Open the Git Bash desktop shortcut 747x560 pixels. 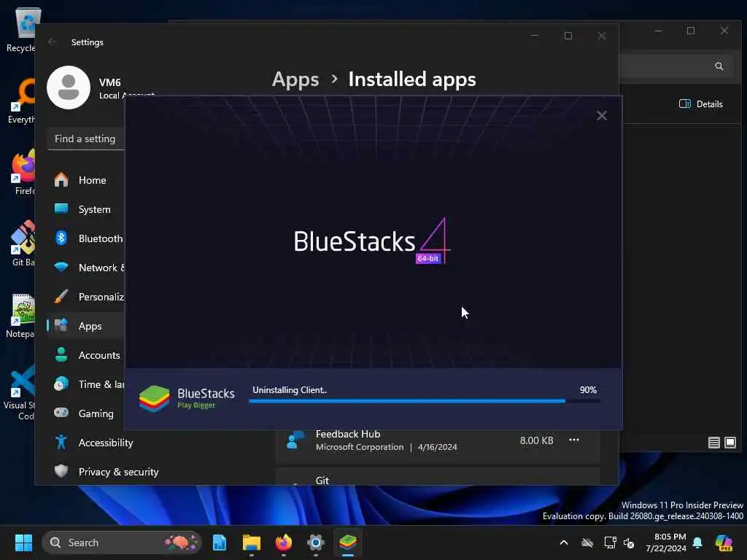click(x=23, y=244)
